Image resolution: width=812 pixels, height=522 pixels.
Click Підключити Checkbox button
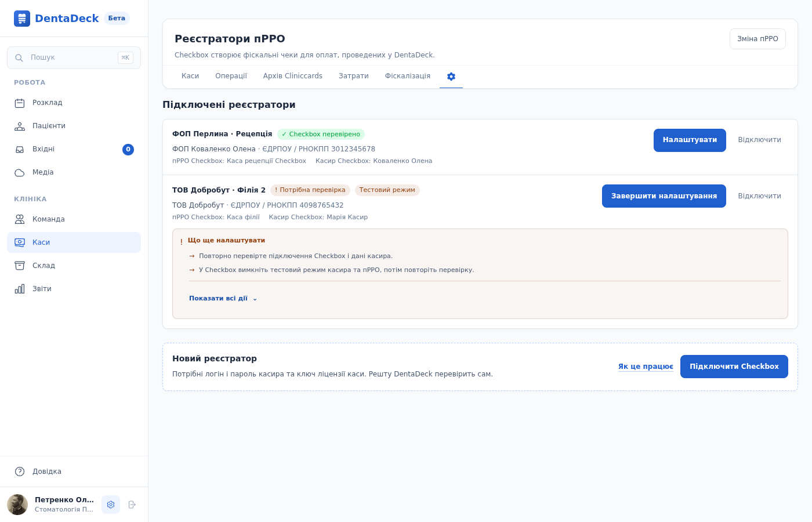734,367
